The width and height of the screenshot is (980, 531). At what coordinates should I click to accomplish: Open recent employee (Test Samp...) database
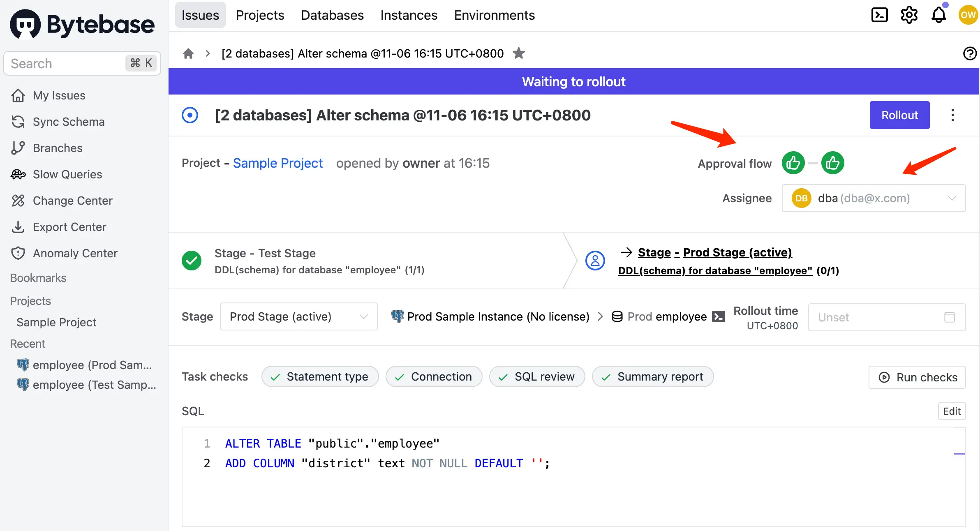pos(87,385)
